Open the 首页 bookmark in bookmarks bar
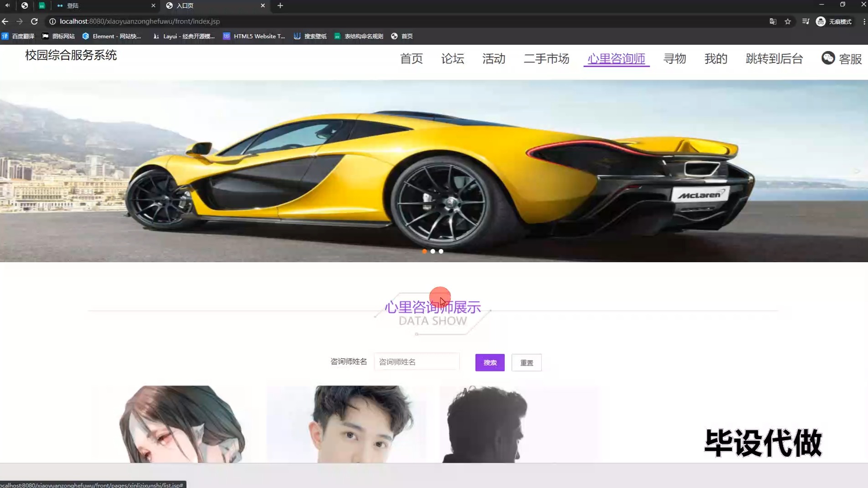The width and height of the screenshot is (868, 488). coord(402,36)
